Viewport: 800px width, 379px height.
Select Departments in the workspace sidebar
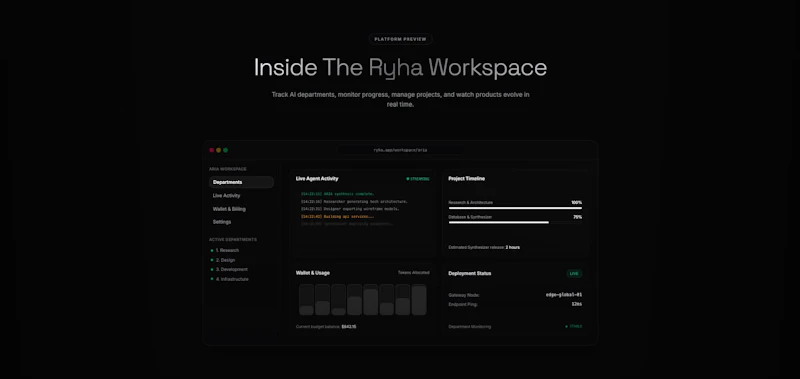[x=241, y=182]
